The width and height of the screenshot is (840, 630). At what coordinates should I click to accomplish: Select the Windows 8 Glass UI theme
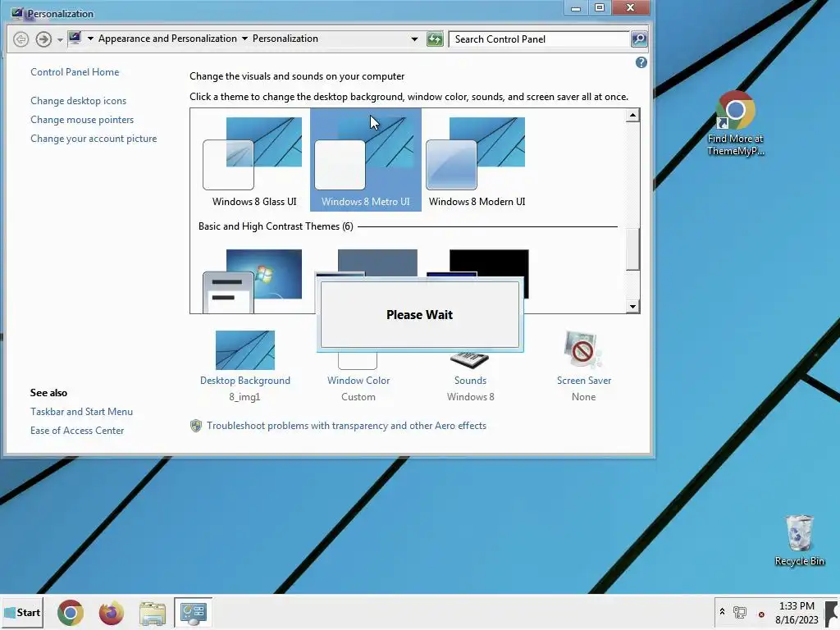pos(254,160)
